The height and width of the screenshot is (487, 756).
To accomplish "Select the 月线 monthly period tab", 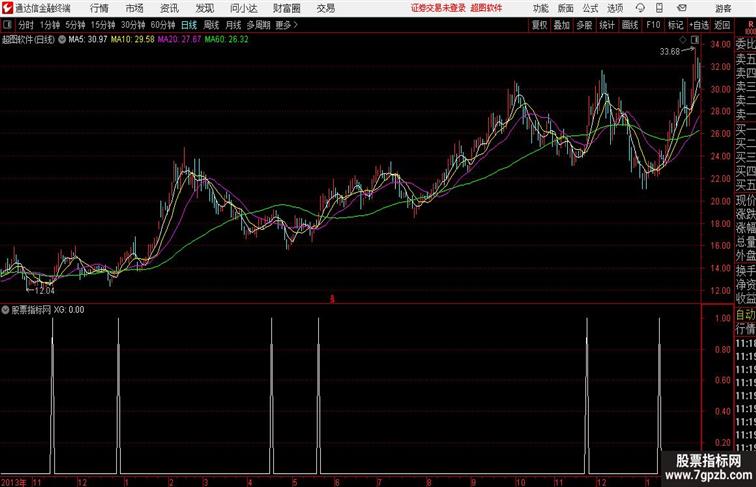I will pyautogui.click(x=233, y=25).
